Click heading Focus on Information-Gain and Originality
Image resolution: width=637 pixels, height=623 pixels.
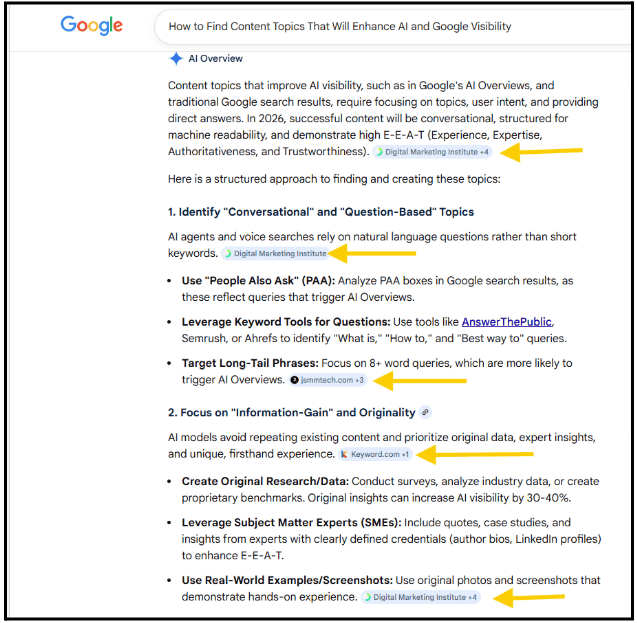click(x=292, y=413)
